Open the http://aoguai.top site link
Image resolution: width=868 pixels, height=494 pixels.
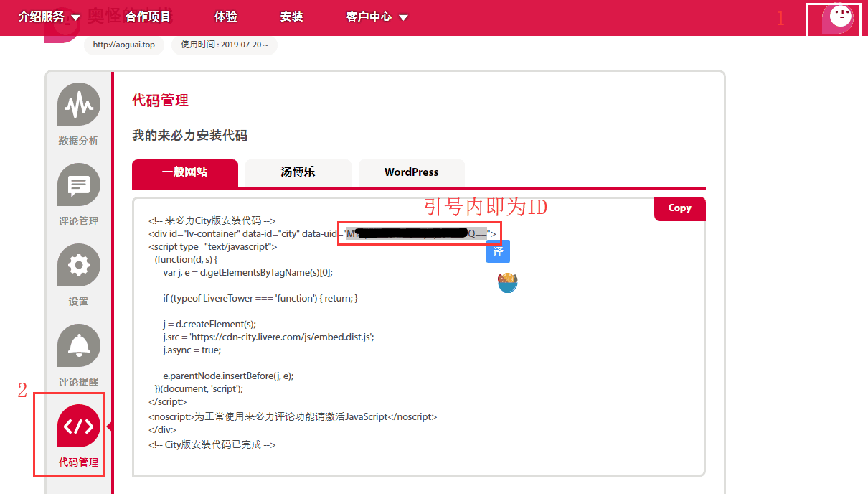(124, 45)
